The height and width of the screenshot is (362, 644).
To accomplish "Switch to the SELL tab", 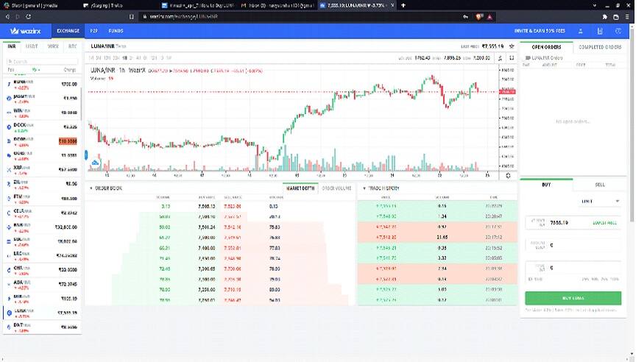I will pos(600,185).
